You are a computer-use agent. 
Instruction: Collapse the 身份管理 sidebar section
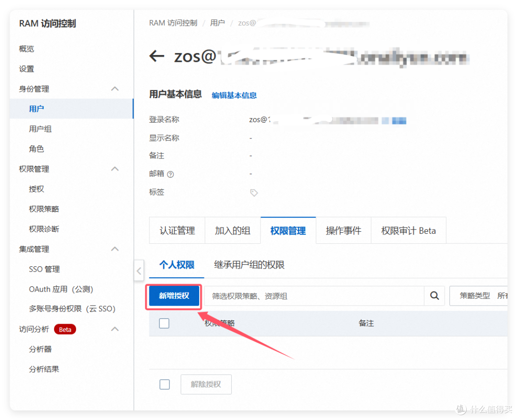114,89
